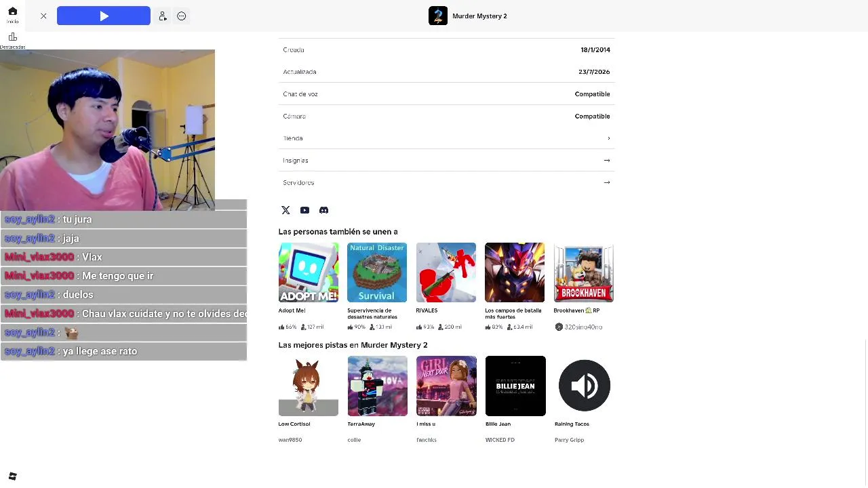
Task: Click the 'Adopt Me!' title link
Action: [x=292, y=310]
